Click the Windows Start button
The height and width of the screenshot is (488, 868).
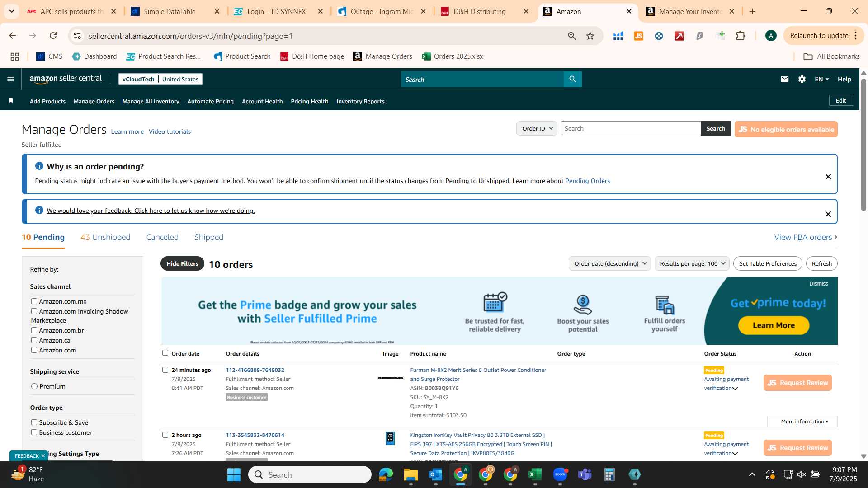point(234,474)
